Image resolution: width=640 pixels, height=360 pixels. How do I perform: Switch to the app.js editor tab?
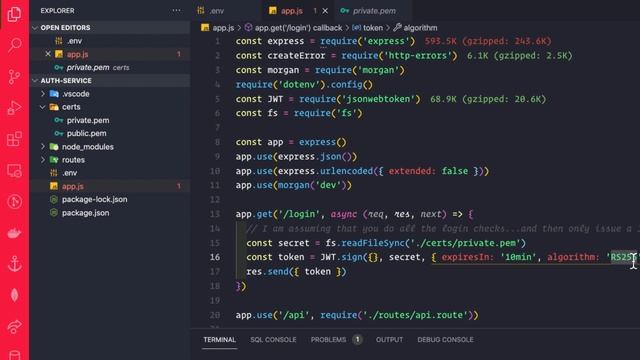coord(291,11)
